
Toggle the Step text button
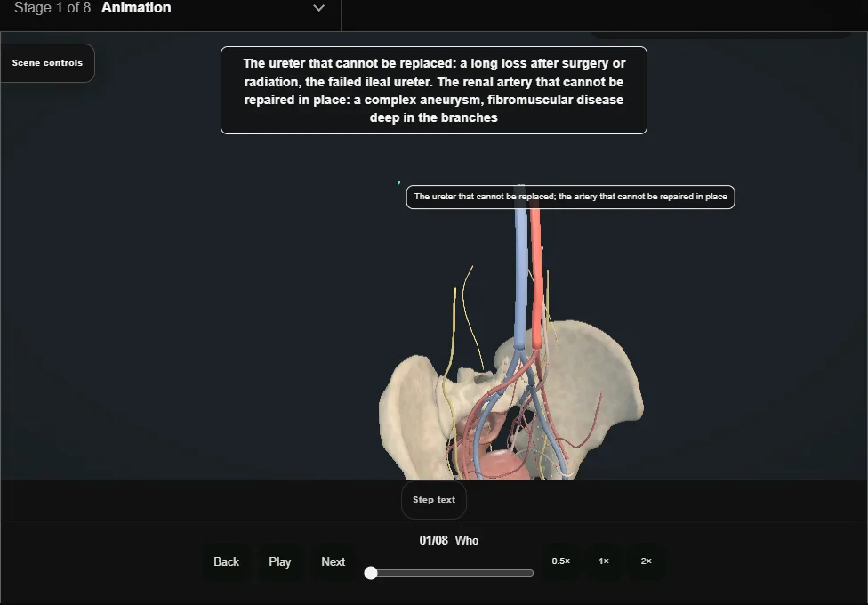point(434,500)
